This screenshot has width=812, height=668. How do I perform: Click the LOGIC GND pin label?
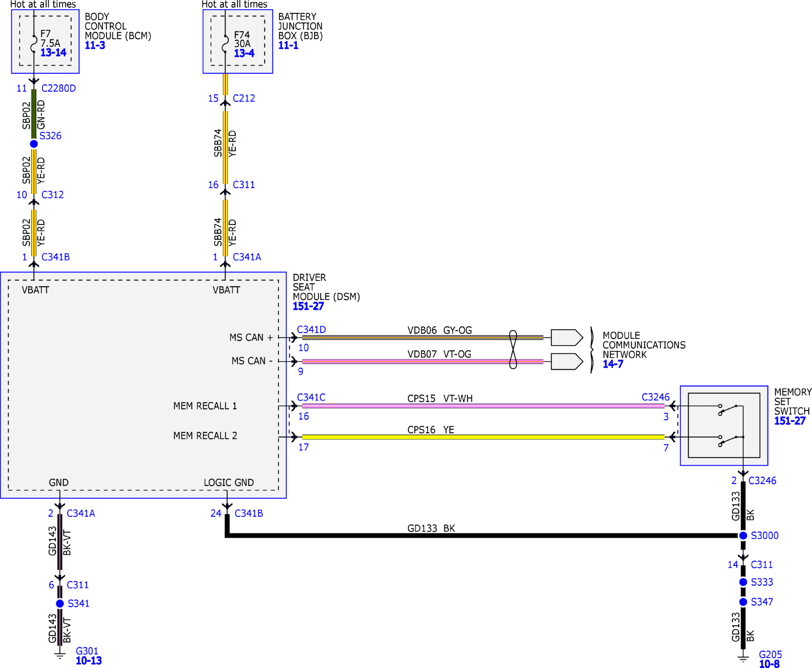pyautogui.click(x=229, y=483)
